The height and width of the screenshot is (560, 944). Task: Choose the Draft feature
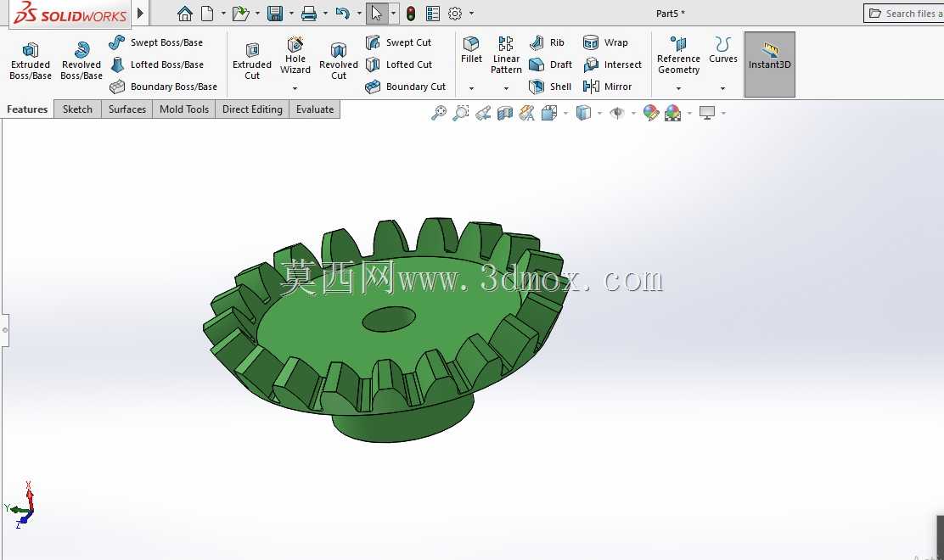[x=550, y=64]
